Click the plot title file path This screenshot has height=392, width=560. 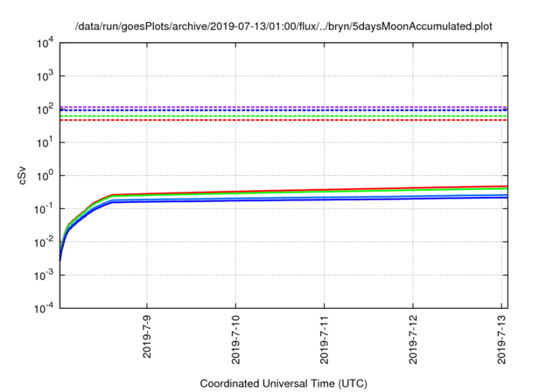283,26
